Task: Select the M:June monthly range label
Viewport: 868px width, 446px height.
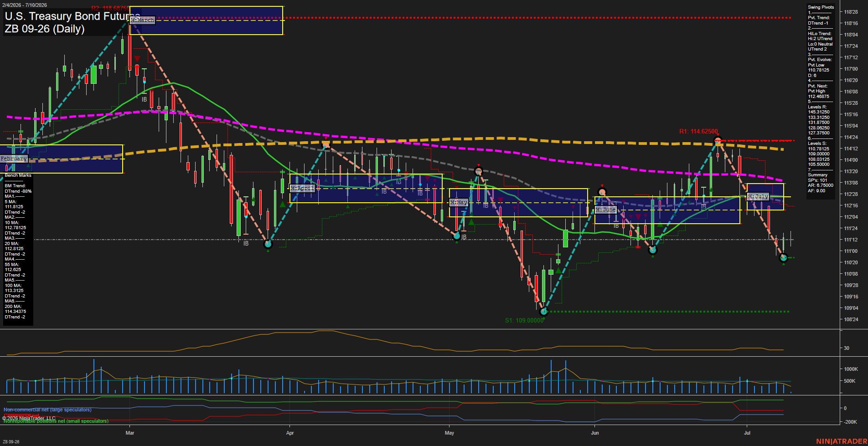Action: click(606, 210)
